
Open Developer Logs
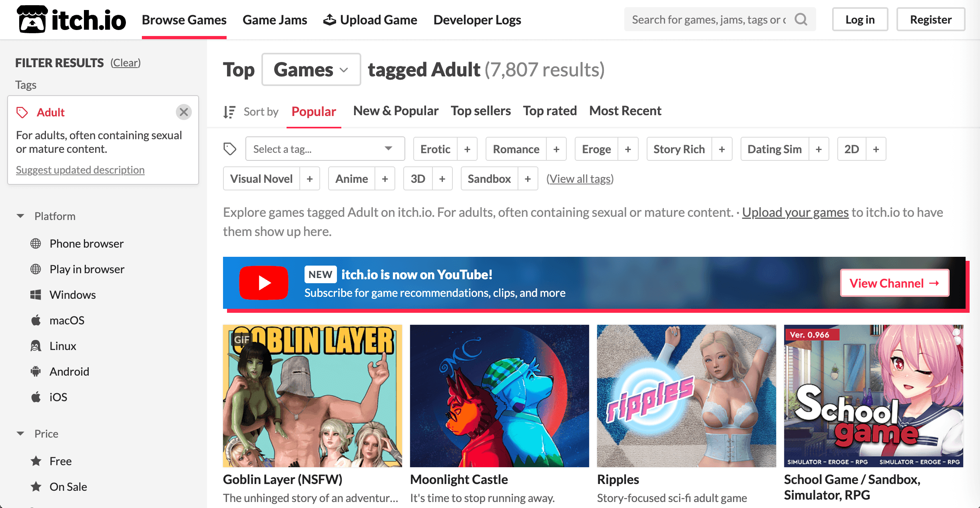coord(477,20)
